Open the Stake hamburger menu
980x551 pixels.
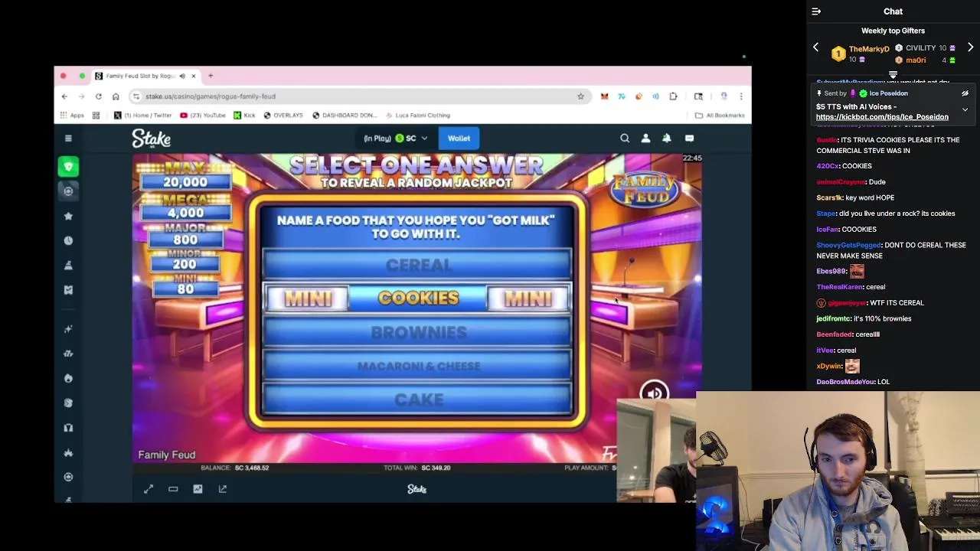[x=68, y=139]
